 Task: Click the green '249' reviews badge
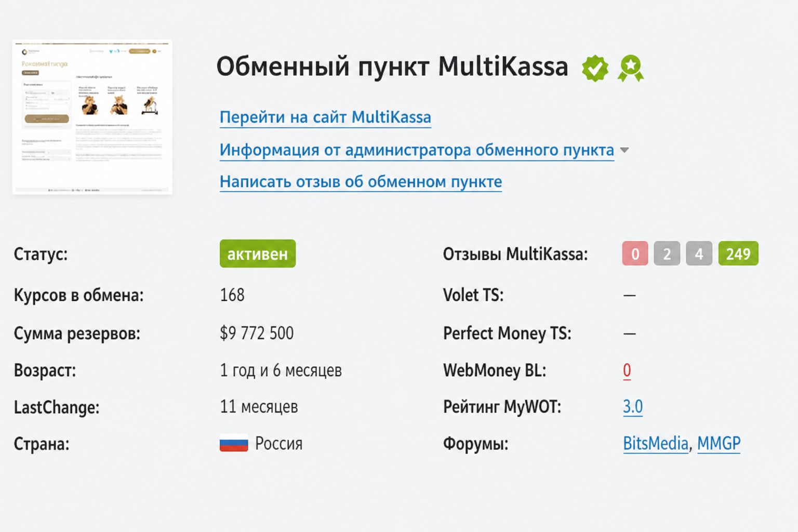(738, 254)
